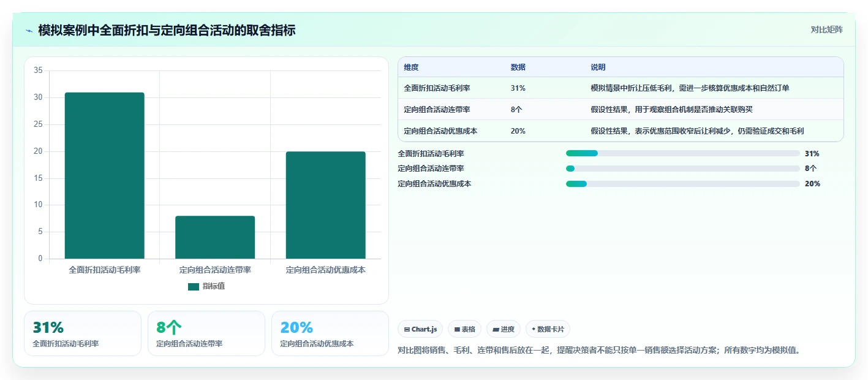Click the description beginning 假设性结果，表示优惠范围收窄
Screen dimensions: 868x380
coord(697,131)
